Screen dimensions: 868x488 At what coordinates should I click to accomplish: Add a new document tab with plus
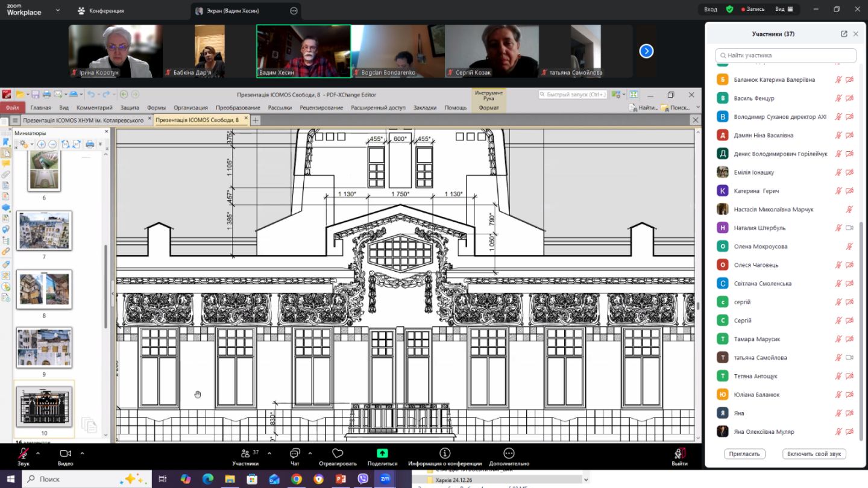click(256, 120)
